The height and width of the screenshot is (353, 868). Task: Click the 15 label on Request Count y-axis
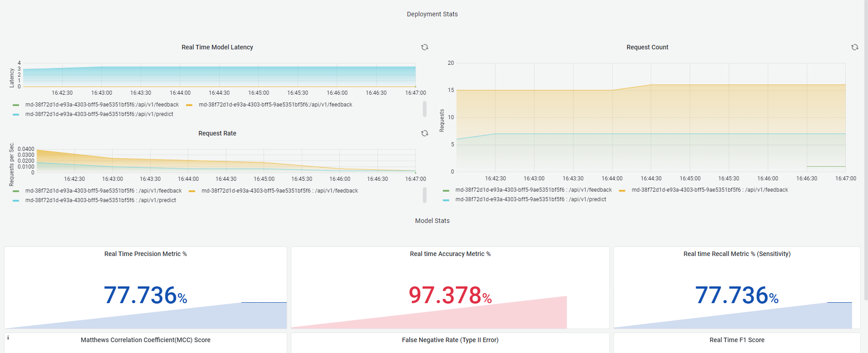451,90
